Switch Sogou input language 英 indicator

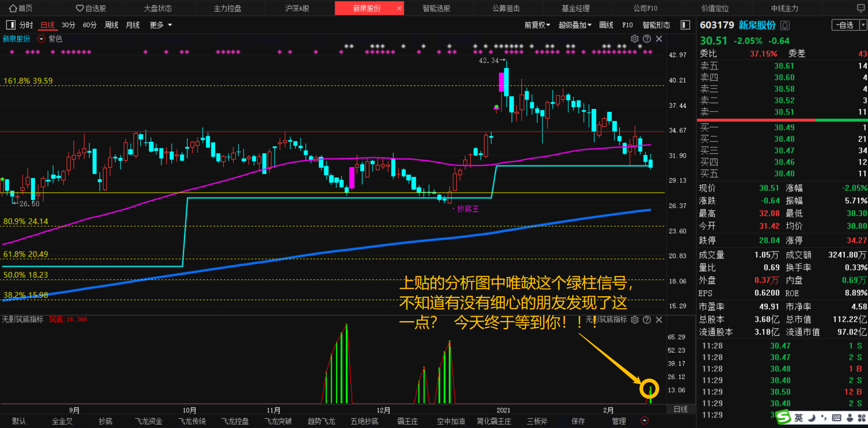pos(798,418)
